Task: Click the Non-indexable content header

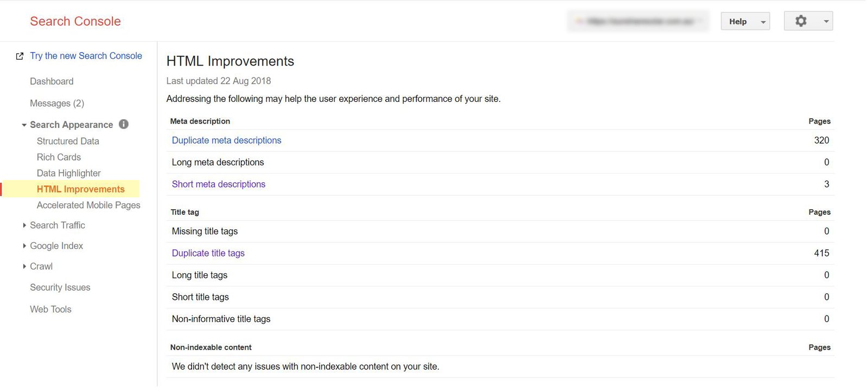Action: [211, 347]
